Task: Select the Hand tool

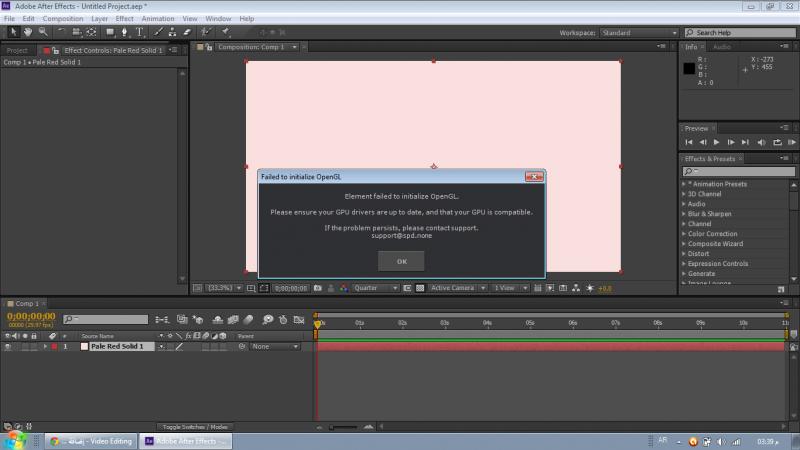Action: pos(28,32)
